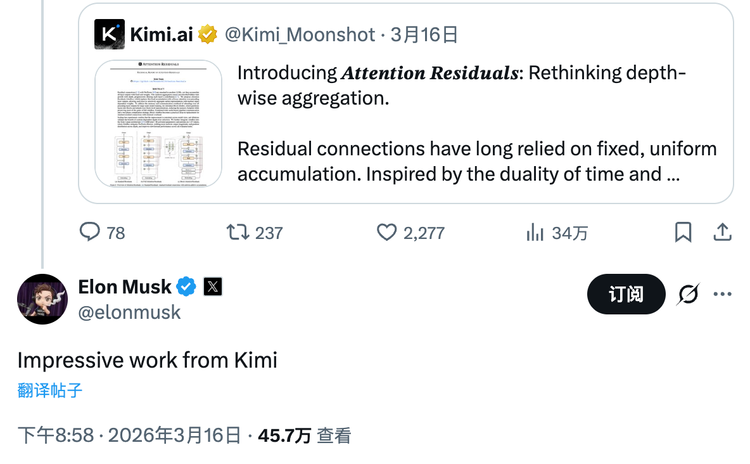The image size is (750, 464).
Task: Click the Kimi.ai logo avatar
Action: pos(109,34)
